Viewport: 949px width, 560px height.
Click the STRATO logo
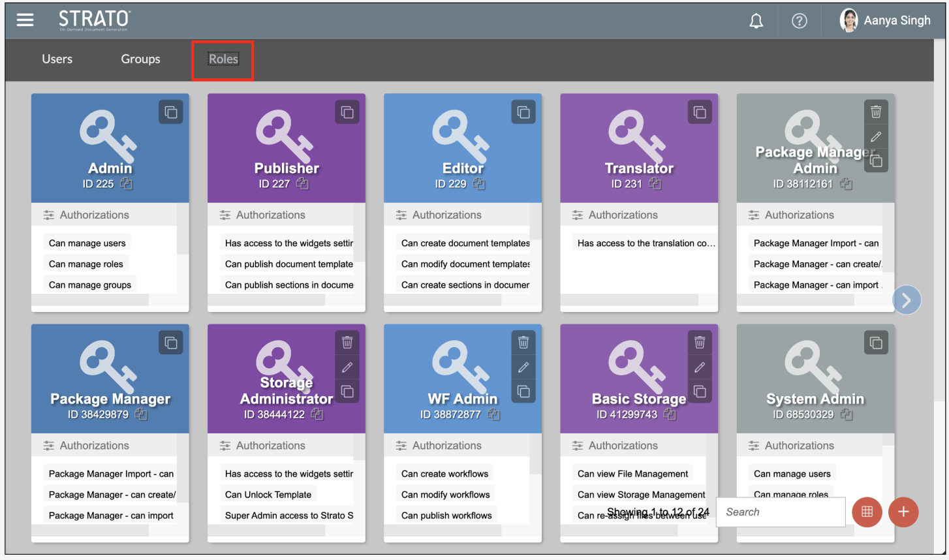(x=94, y=20)
